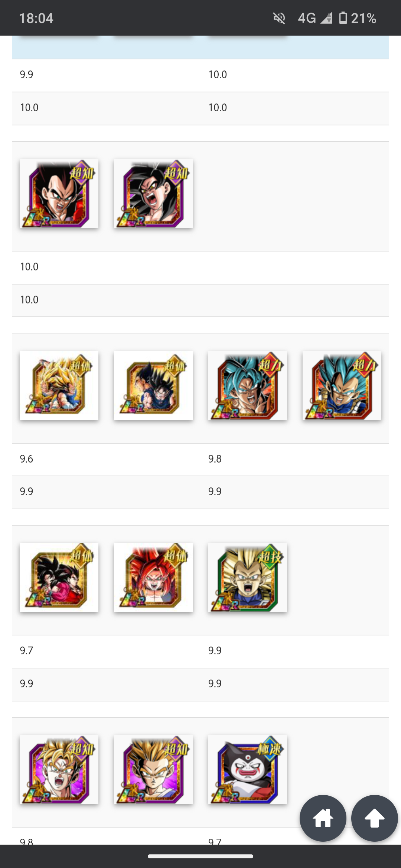Tap the green-framed Super Saiyan 3 Vegeta card

[x=248, y=578]
